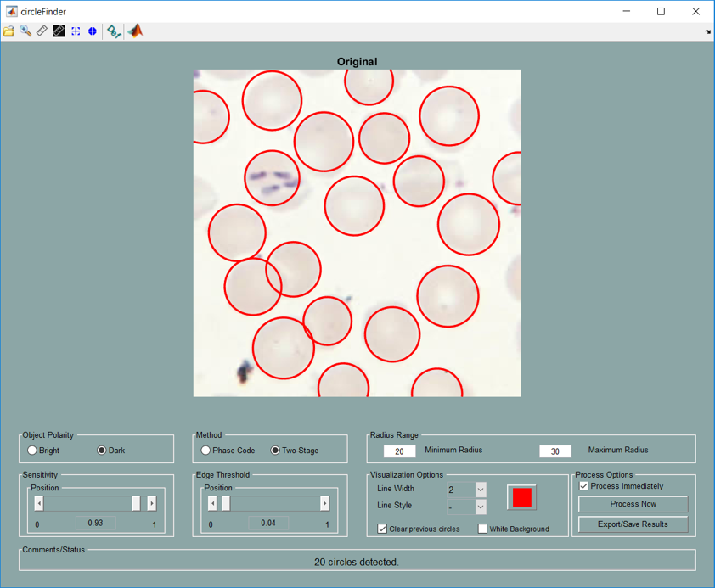Disable Process Immediately option

(x=583, y=486)
